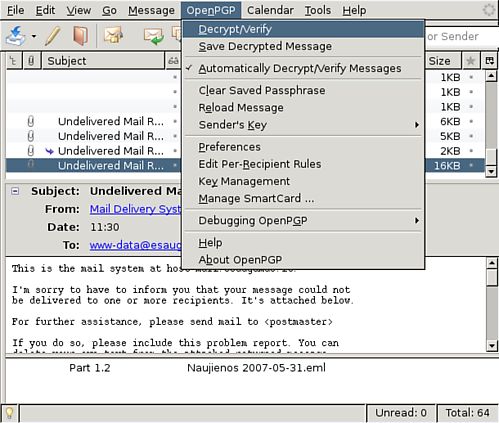
Task: Open the Get Mail dropdown arrow
Action: tap(34, 36)
